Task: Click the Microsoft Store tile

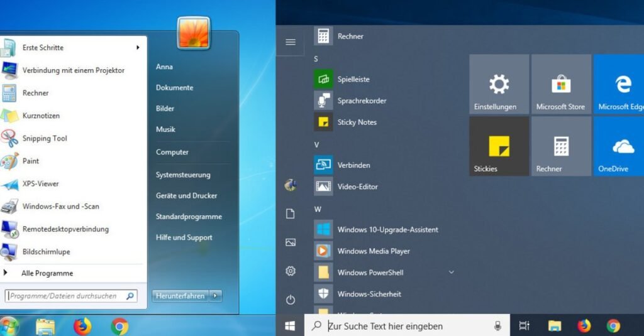Action: pyautogui.click(x=560, y=84)
